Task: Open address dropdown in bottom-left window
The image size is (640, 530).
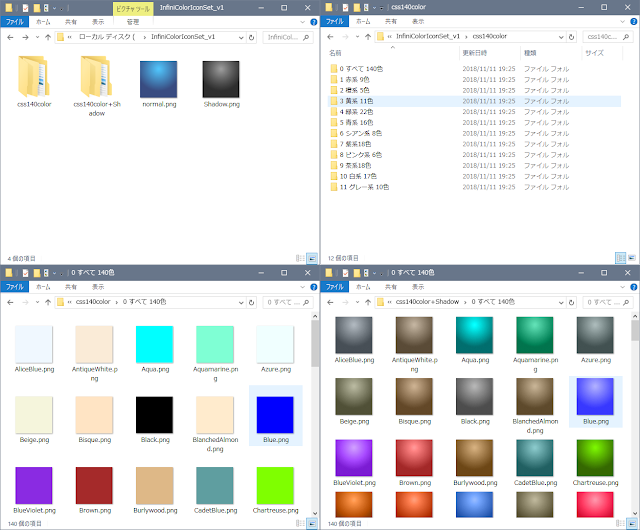Action: 241,303
